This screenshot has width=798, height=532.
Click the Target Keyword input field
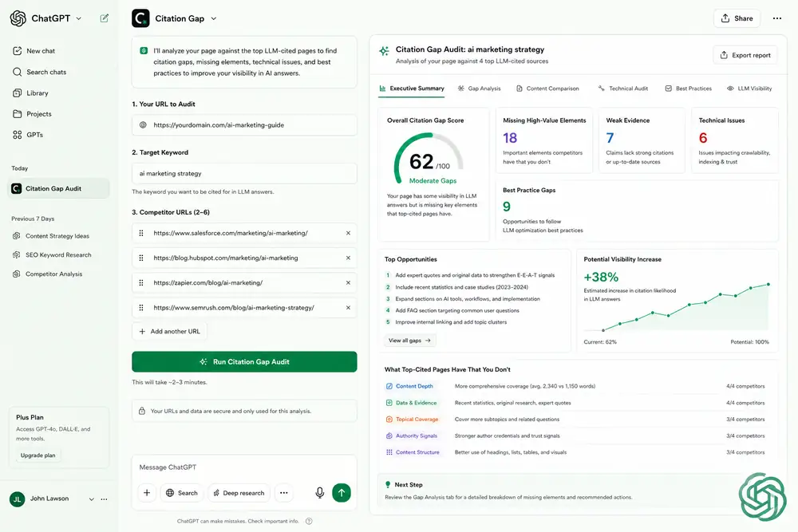[x=244, y=173]
